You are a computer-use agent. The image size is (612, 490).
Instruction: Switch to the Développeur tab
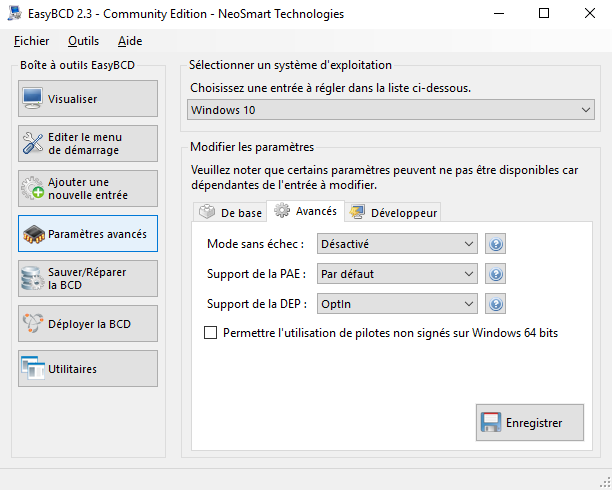pos(393,212)
